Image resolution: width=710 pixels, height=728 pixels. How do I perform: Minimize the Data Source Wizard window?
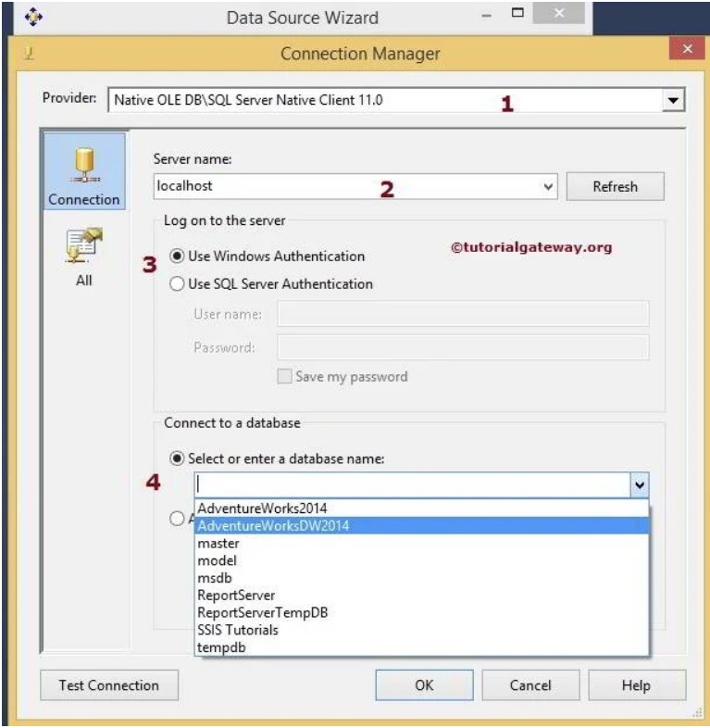click(x=486, y=16)
